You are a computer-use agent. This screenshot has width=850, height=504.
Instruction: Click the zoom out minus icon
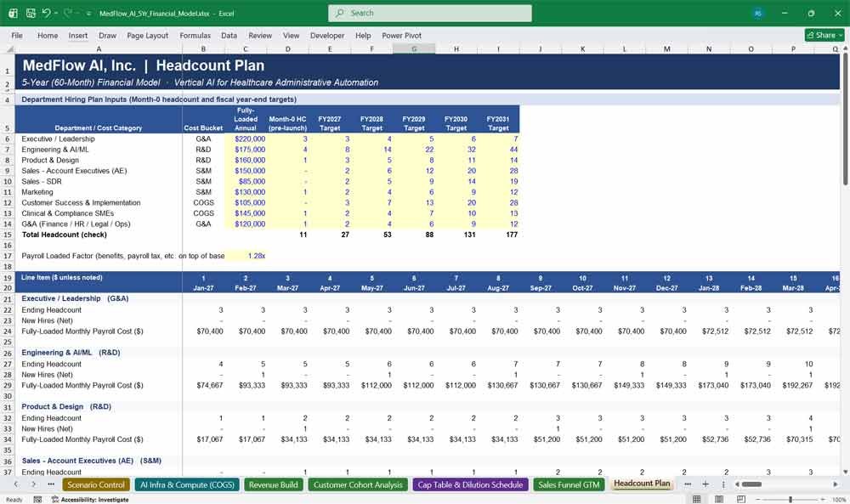(757, 499)
